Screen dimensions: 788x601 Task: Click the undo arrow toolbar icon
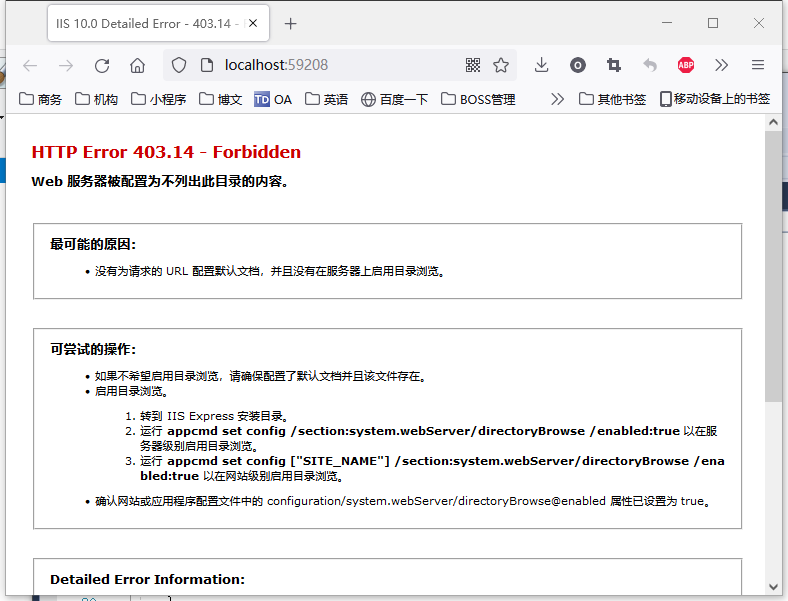pyautogui.click(x=650, y=65)
